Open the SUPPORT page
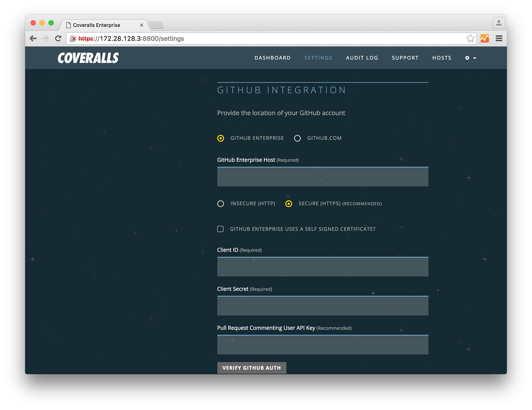The image size is (532, 410). coord(405,58)
